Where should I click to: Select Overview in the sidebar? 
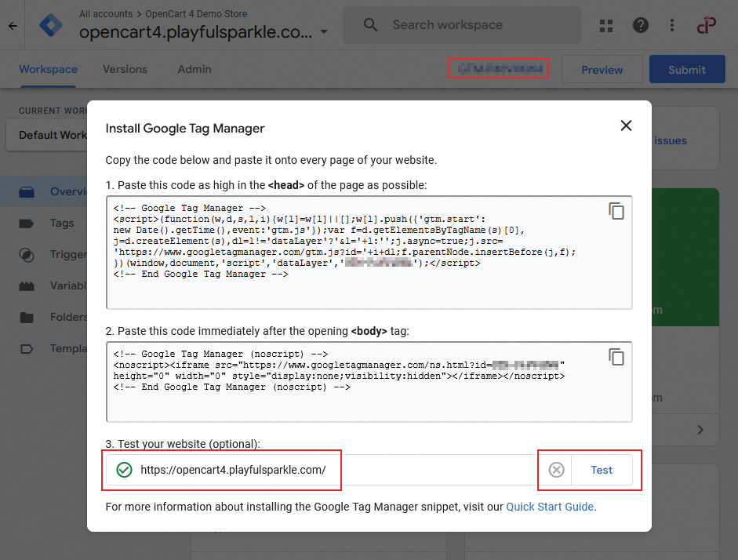[x=43, y=191]
